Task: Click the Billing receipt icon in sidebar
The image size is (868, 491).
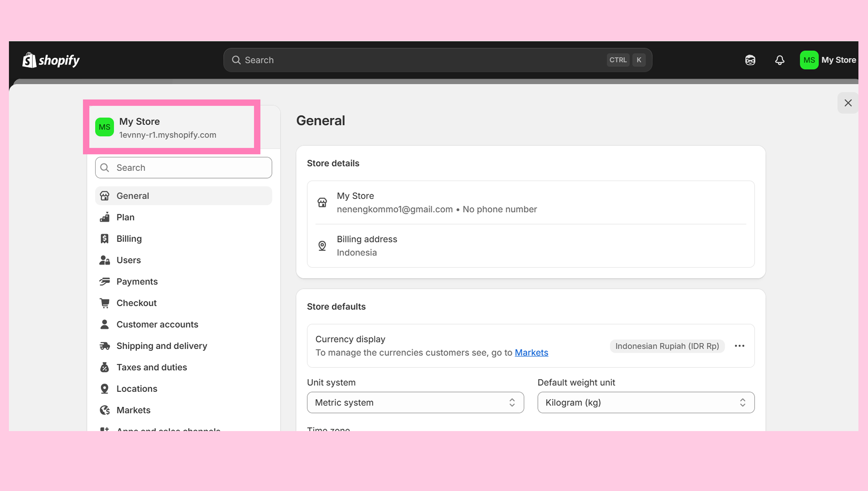Action: [x=105, y=239]
